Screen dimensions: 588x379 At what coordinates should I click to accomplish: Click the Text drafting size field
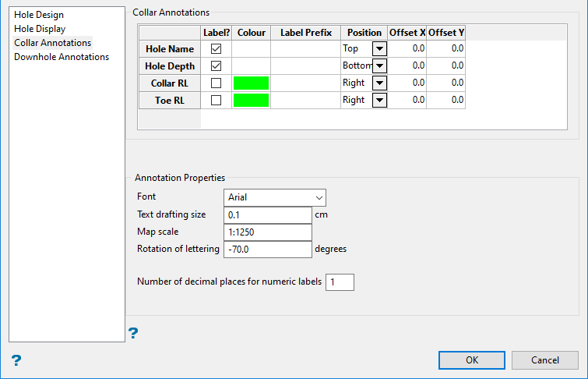(268, 214)
